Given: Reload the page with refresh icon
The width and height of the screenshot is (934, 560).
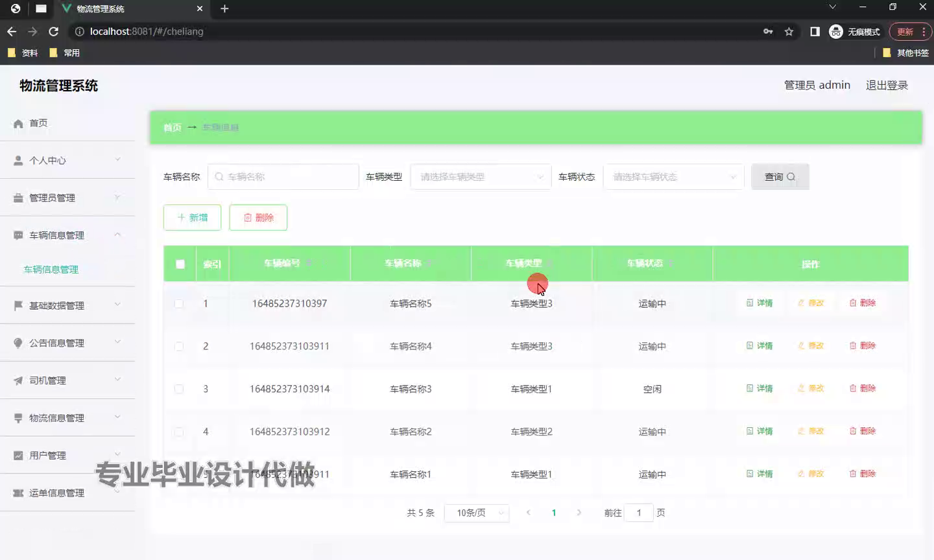Looking at the screenshot, I should click(x=54, y=31).
